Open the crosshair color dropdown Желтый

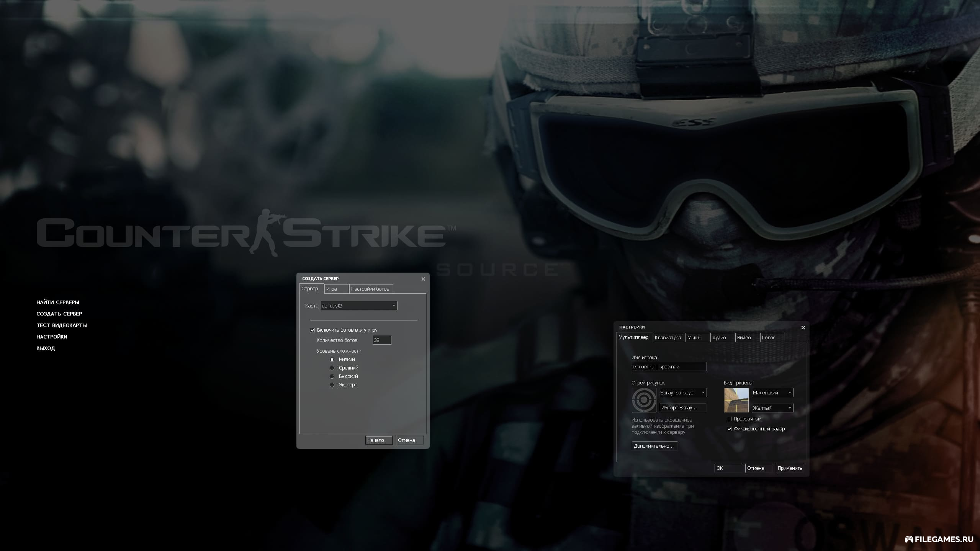tap(772, 408)
